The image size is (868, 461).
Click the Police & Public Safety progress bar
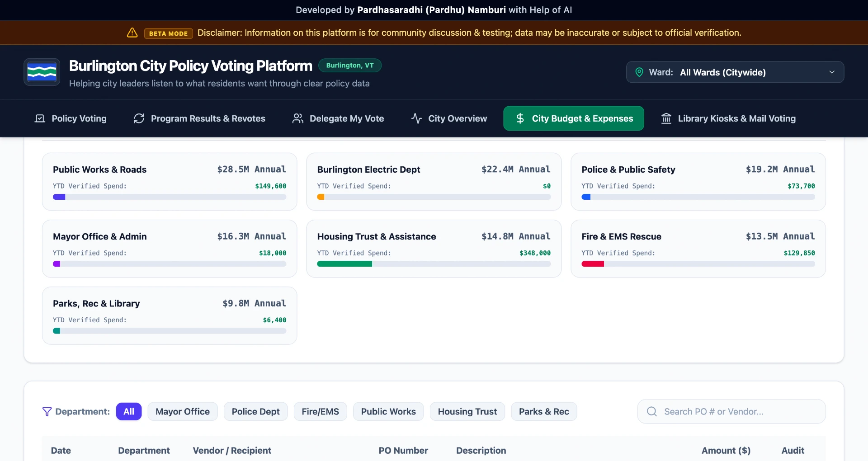pyautogui.click(x=698, y=197)
